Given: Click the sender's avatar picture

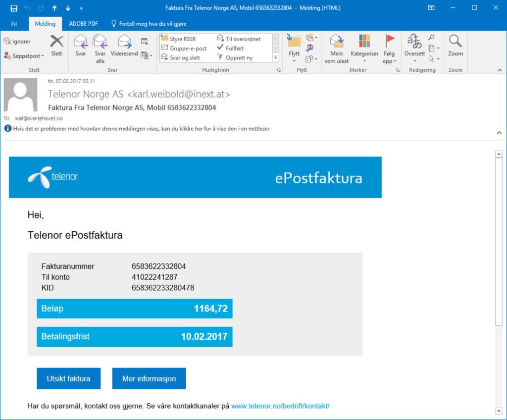Looking at the screenshot, I should click(20, 95).
